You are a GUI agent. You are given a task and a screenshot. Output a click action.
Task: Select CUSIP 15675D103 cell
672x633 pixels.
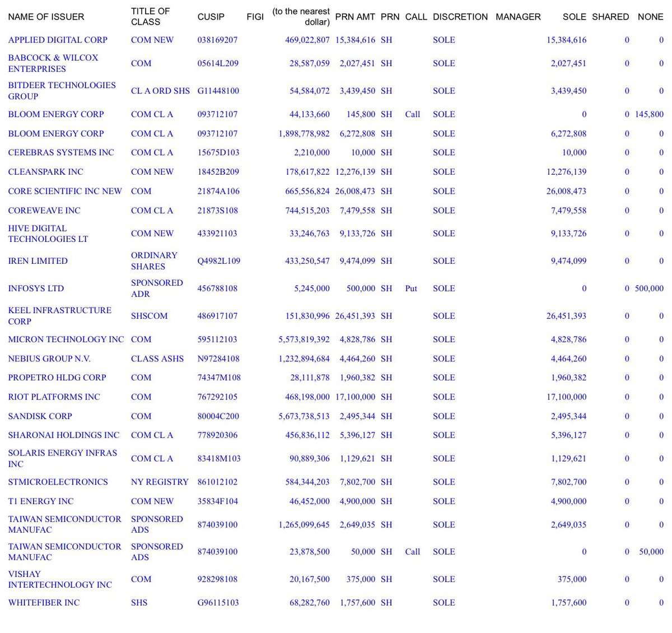point(218,152)
